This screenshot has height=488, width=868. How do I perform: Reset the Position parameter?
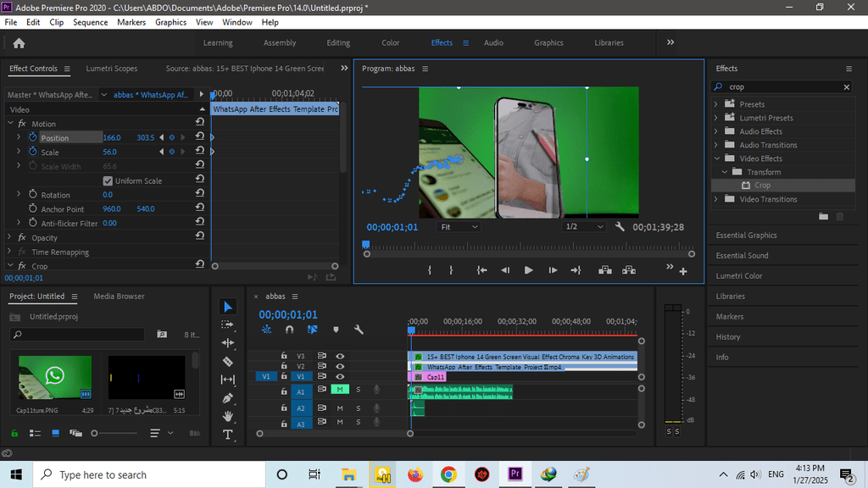coord(200,136)
